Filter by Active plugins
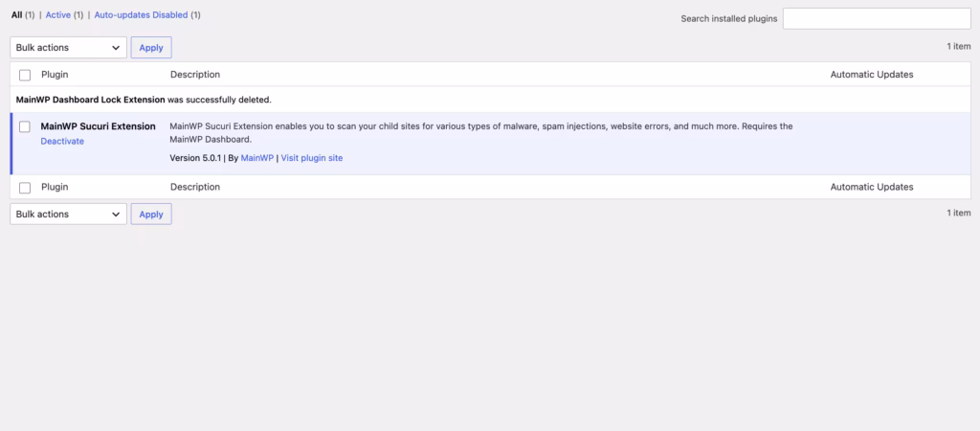Screen dimensions: 980x431 [58, 14]
